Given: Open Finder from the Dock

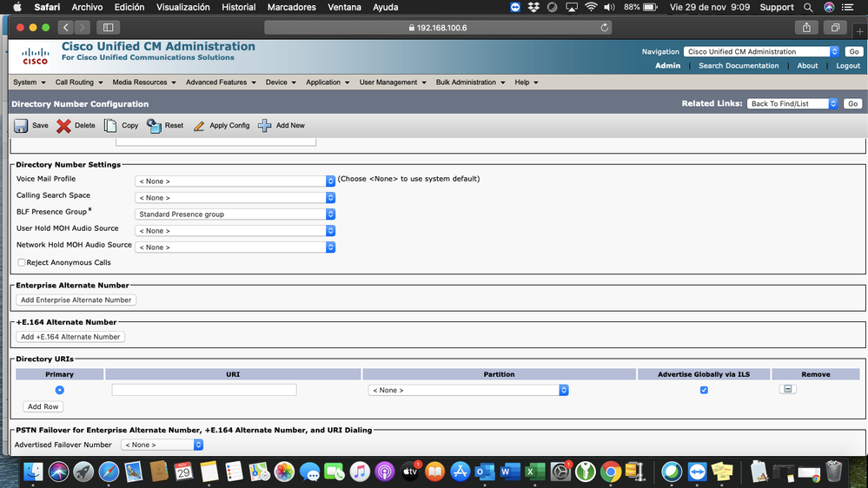Looking at the screenshot, I should (x=33, y=472).
